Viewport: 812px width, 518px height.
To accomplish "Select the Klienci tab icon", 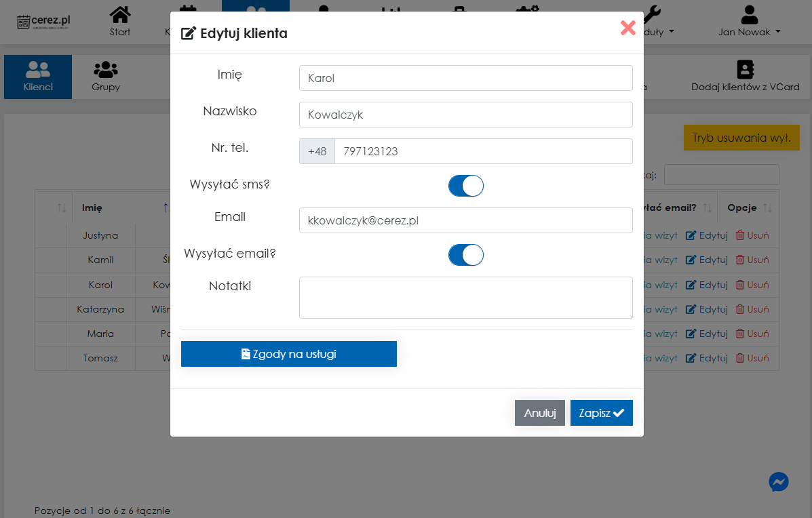I will (38, 70).
